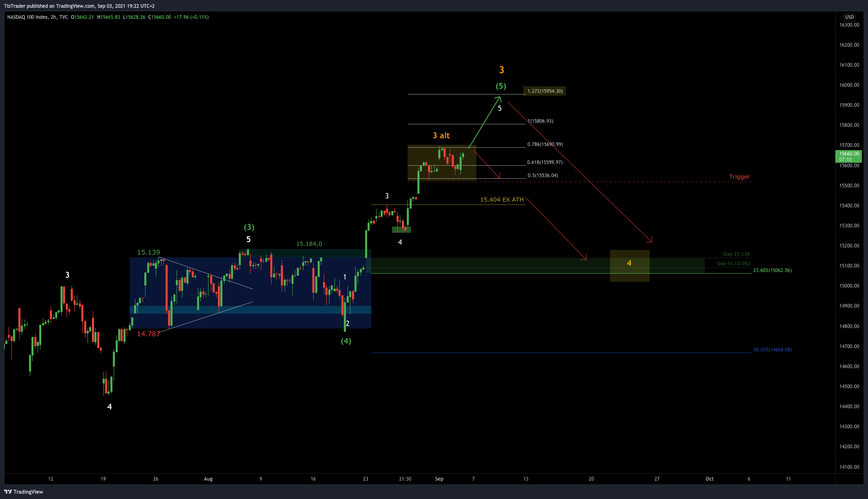Screen dimensions: 868x499
Task: Click the red 14.787 annotation
Action: coord(148,334)
